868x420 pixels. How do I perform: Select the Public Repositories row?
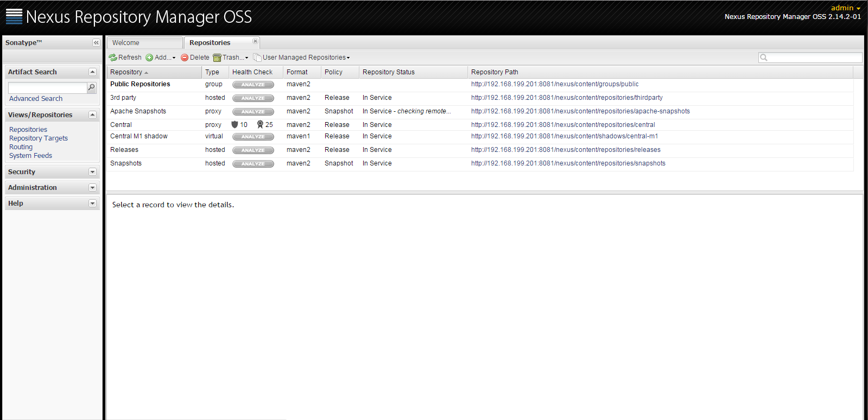coord(480,85)
